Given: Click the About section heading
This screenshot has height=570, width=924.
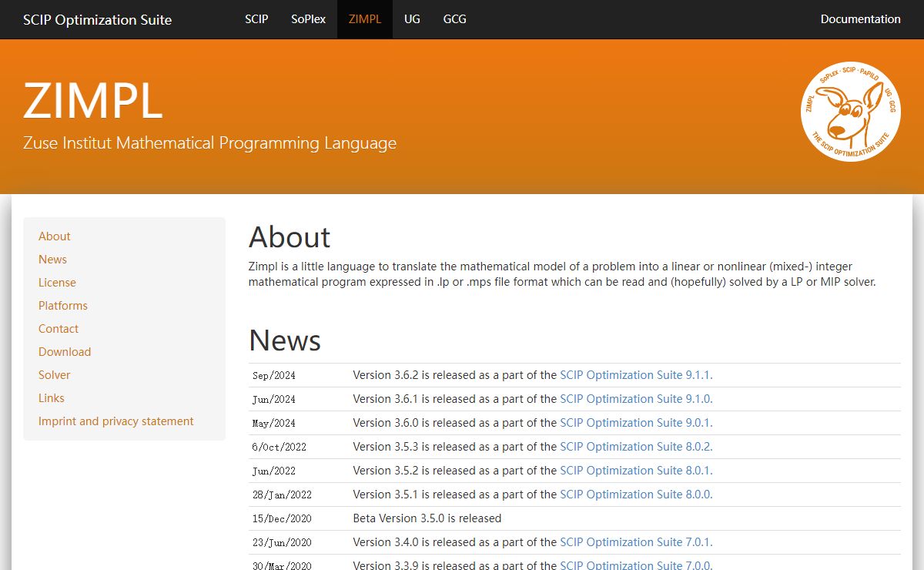Looking at the screenshot, I should pos(290,237).
